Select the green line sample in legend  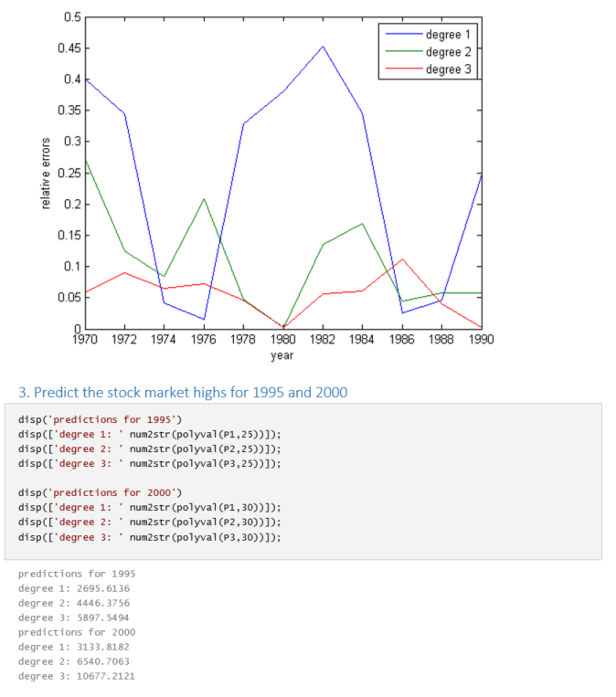tap(402, 52)
